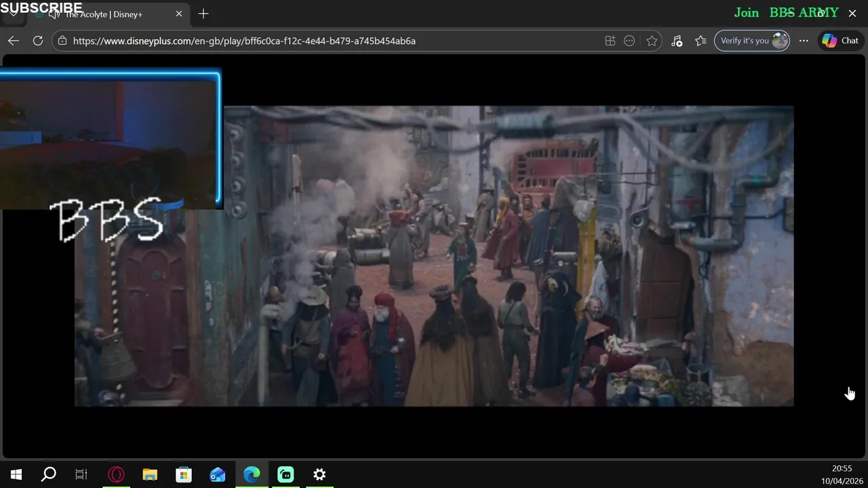This screenshot has height=488, width=868.
Task: Open Edge Settings and more menu
Action: click(804, 41)
